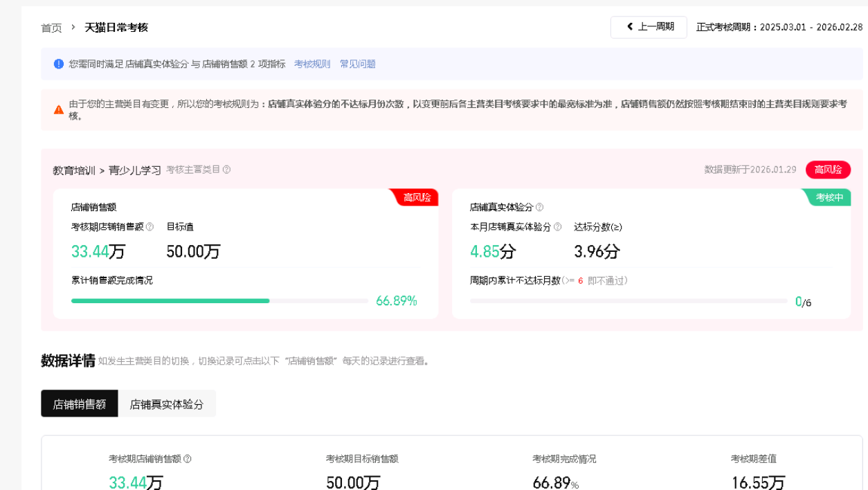Click help icon beside bottom 考核期店铺销售额 label
868x490 pixels.
pos(187,459)
